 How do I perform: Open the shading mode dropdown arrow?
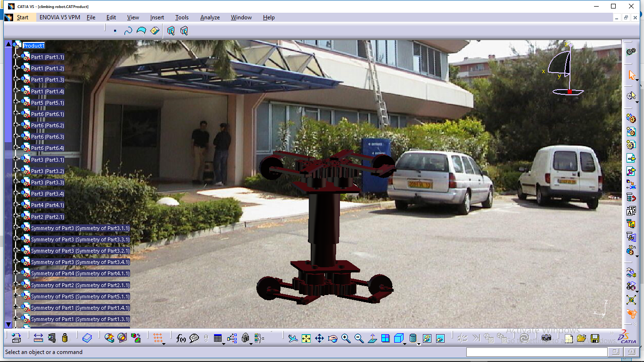419,344
